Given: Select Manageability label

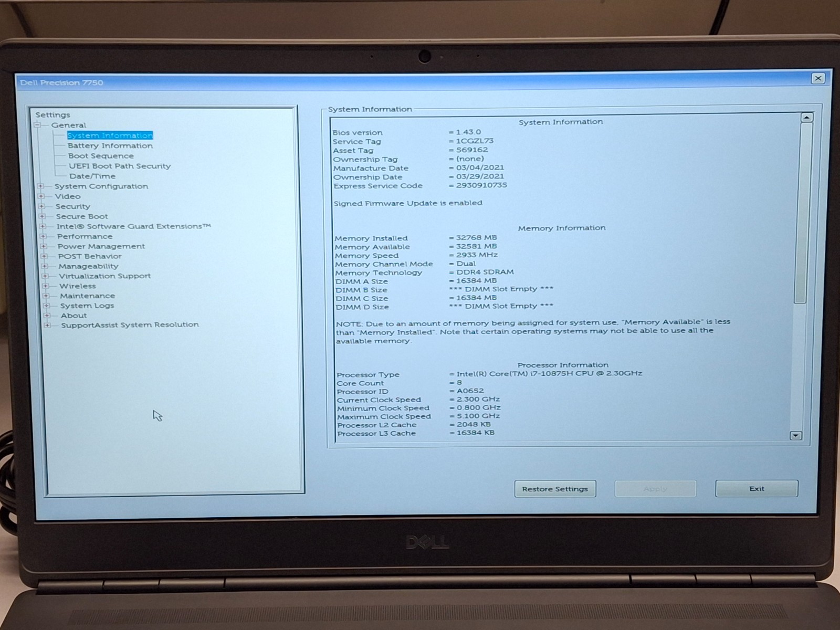Looking at the screenshot, I should point(89,266).
